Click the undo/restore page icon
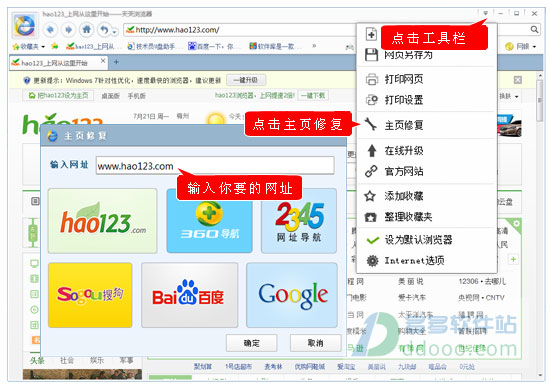This screenshot has width=550, height=389. point(104,29)
